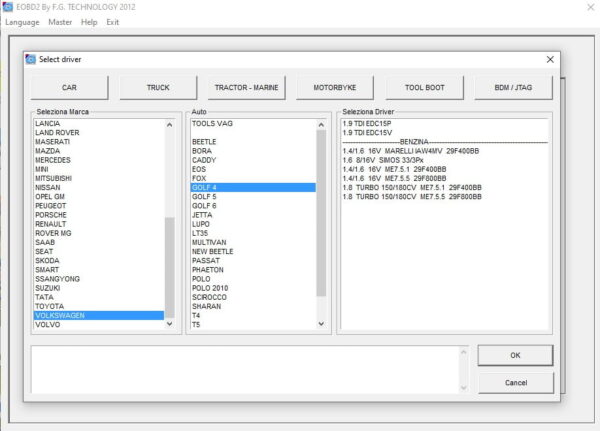Choose POLO 2010 model

coord(253,288)
